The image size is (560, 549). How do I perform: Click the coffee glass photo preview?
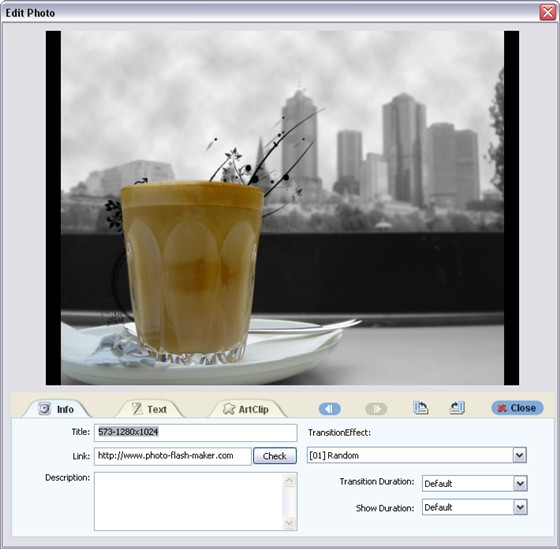click(x=282, y=208)
